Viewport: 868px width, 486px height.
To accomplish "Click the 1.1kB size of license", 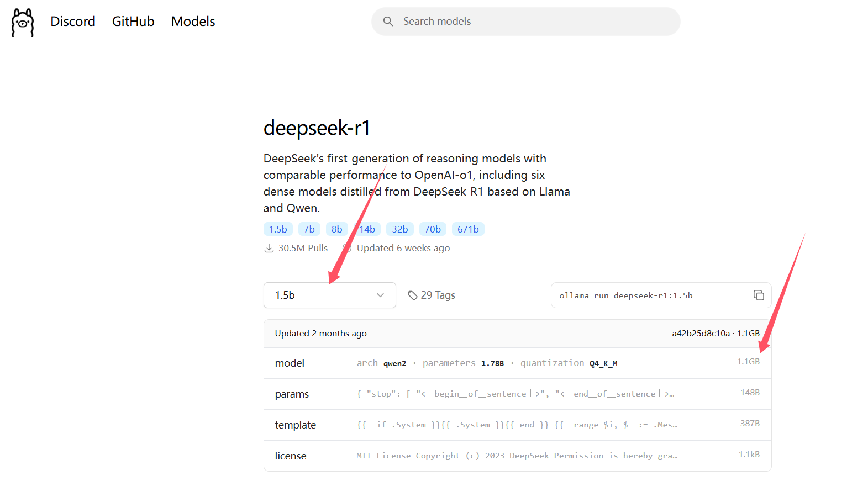I will point(749,455).
